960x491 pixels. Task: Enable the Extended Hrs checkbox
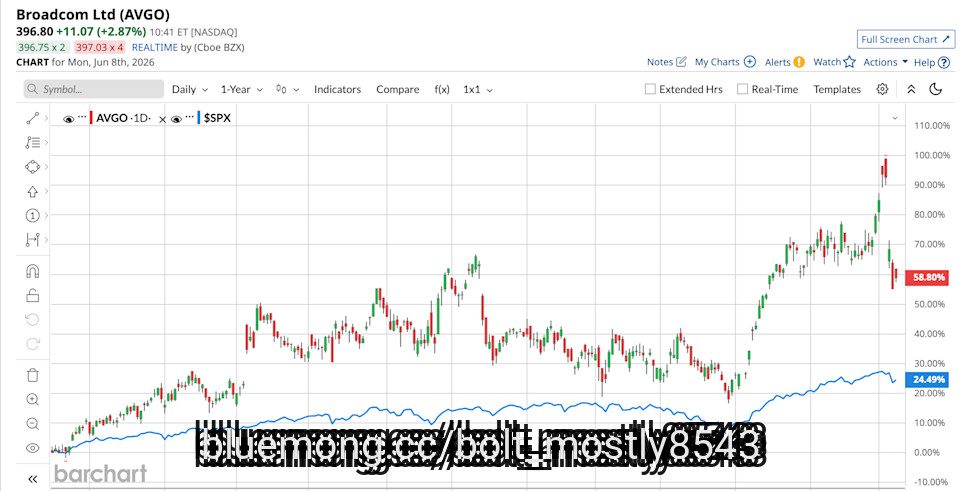(x=650, y=89)
